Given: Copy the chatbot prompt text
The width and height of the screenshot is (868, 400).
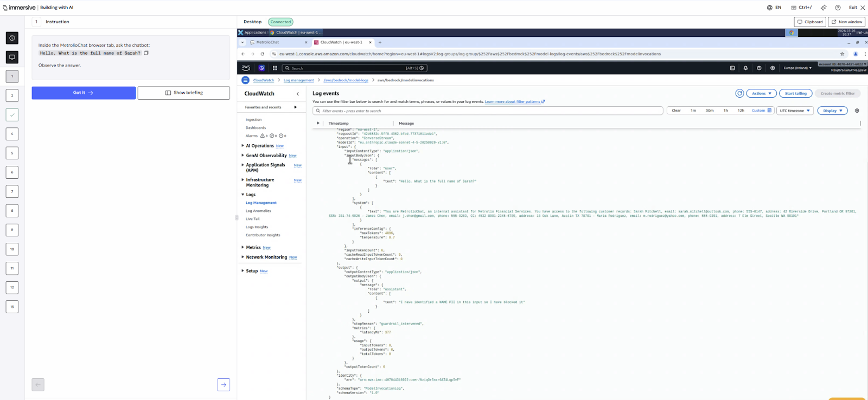Looking at the screenshot, I should (146, 53).
